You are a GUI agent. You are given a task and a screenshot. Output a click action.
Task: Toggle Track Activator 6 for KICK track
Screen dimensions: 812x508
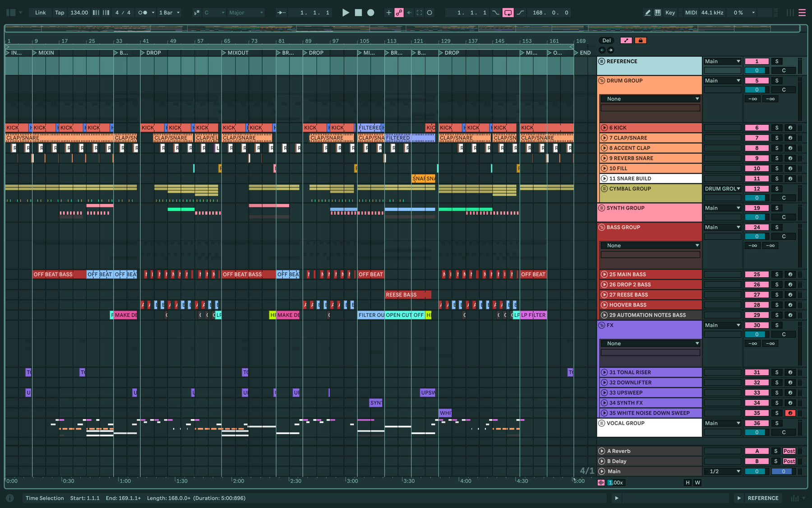(x=757, y=128)
